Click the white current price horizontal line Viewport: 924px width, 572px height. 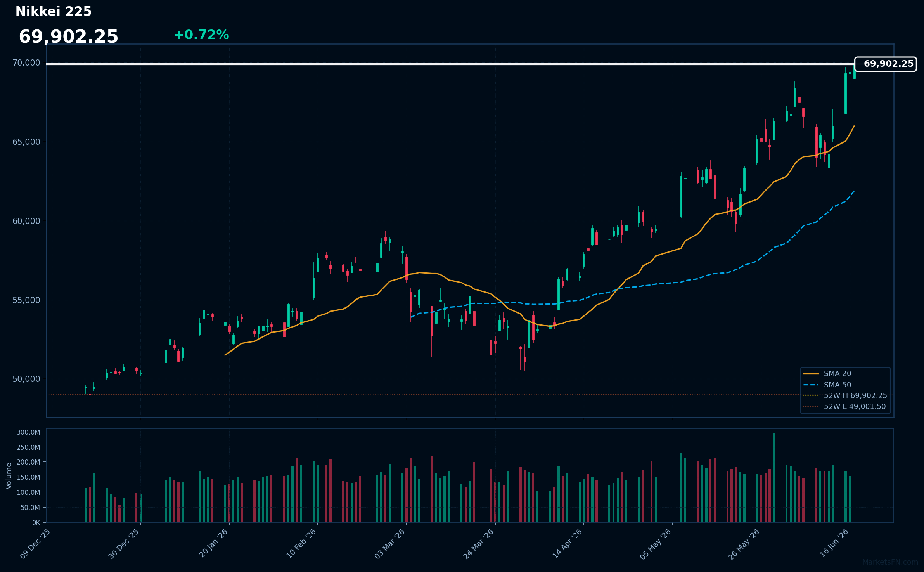tap(450, 64)
